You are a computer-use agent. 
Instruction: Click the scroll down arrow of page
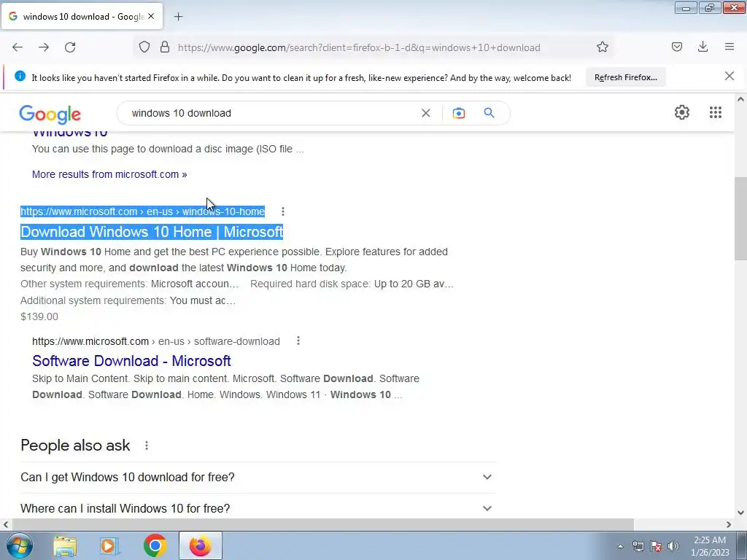pyautogui.click(x=740, y=513)
